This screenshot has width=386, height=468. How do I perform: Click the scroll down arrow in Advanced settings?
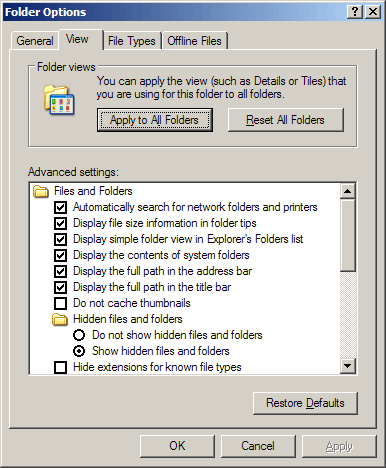point(348,366)
